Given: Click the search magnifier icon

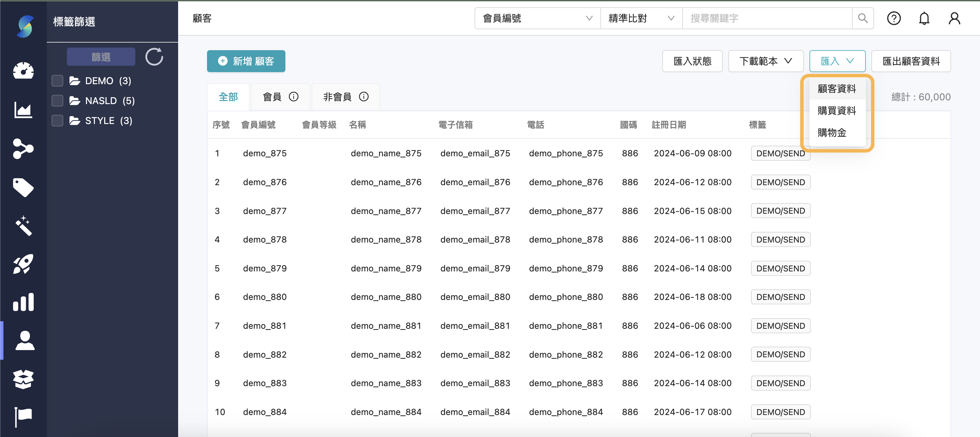Looking at the screenshot, I should (x=862, y=18).
